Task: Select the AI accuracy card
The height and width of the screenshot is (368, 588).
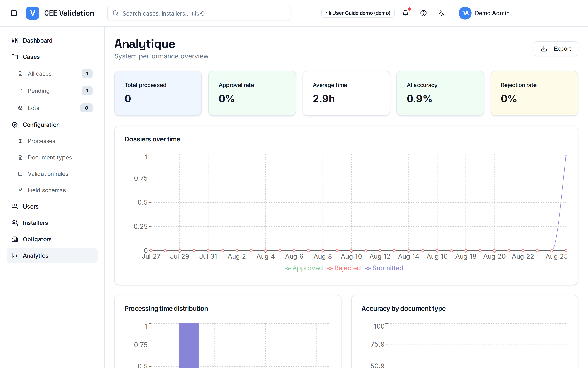Action: click(440, 93)
